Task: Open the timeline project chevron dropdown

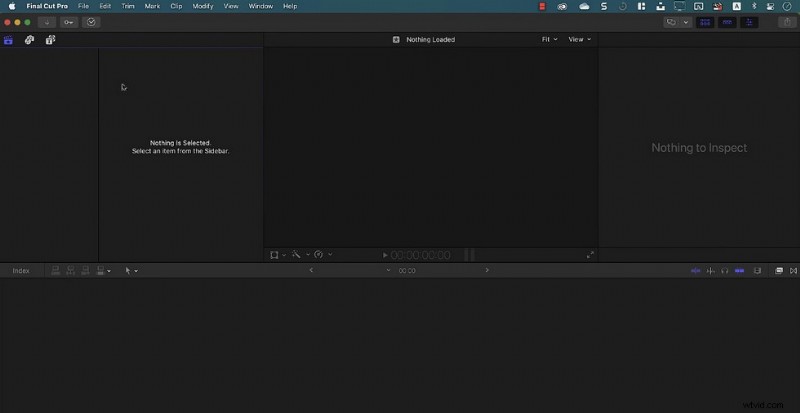Action: 388,270
